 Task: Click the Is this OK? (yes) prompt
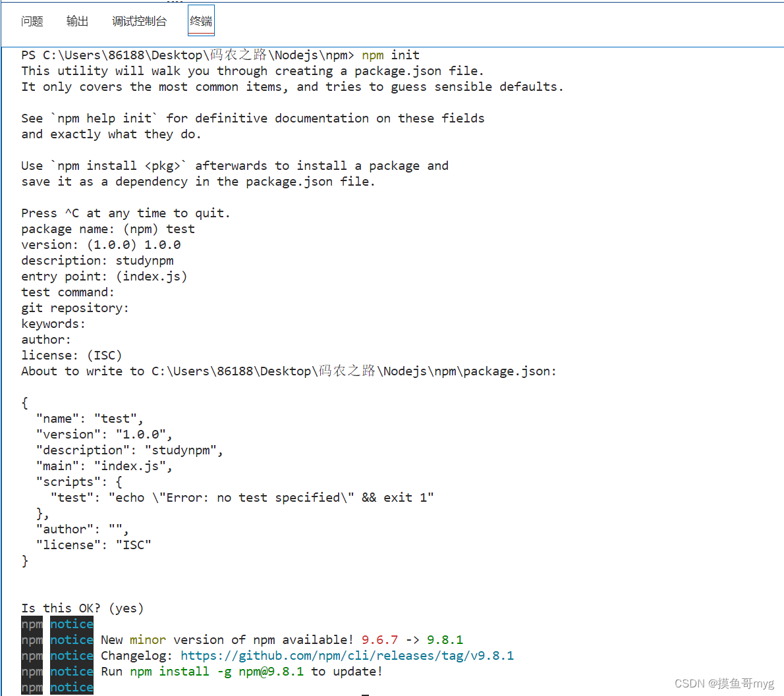click(x=82, y=608)
